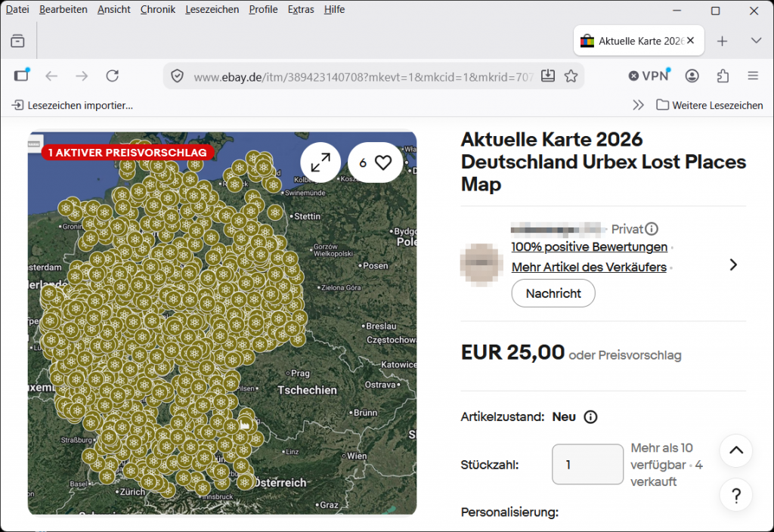Open the help question mark button

point(736,495)
